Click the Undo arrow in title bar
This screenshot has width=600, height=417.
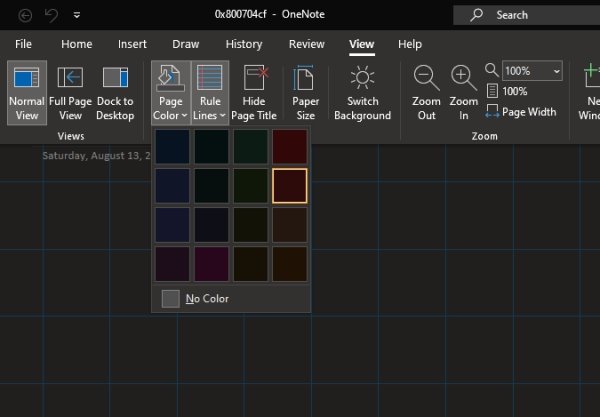pos(52,15)
